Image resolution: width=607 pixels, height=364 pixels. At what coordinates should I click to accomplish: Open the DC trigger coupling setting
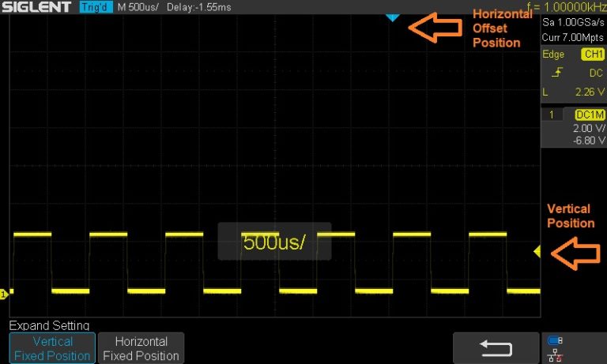point(596,73)
